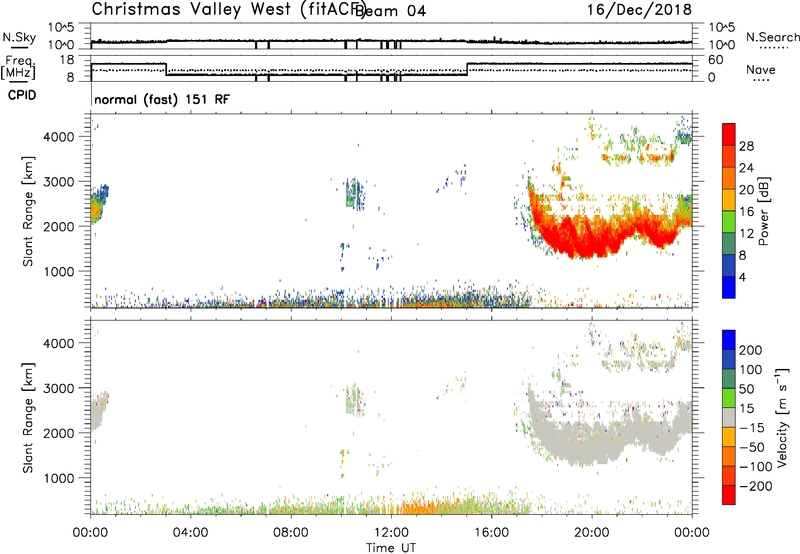The image size is (800, 554).
Task: Click the blue top segment of the Velocity colorbar
Action: 729,340
